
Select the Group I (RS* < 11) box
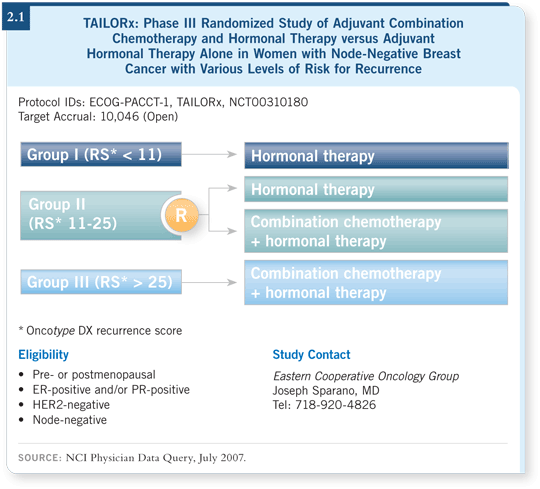101,154
